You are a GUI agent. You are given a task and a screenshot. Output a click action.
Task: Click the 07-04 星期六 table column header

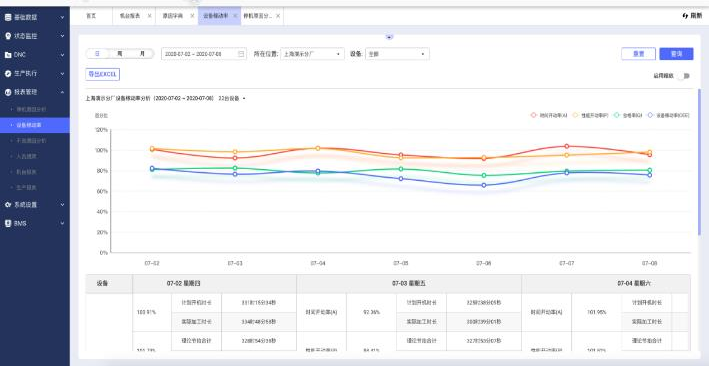[606, 284]
